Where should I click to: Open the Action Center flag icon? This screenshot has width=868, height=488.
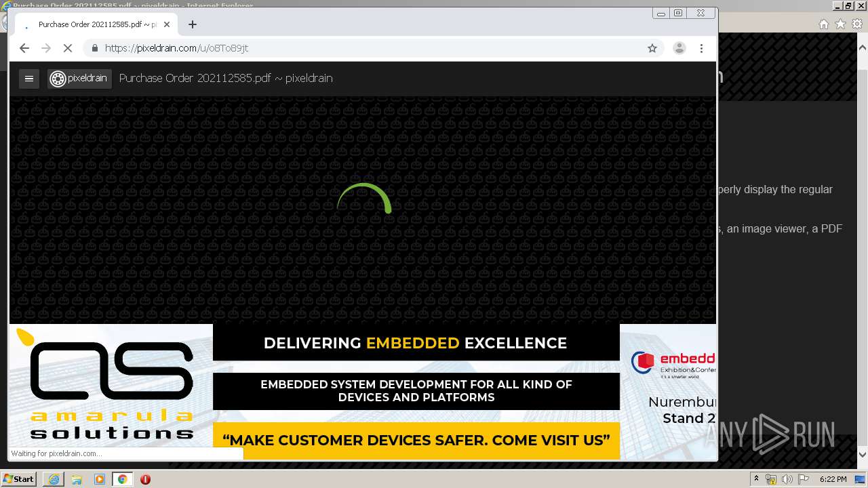[x=804, y=479]
